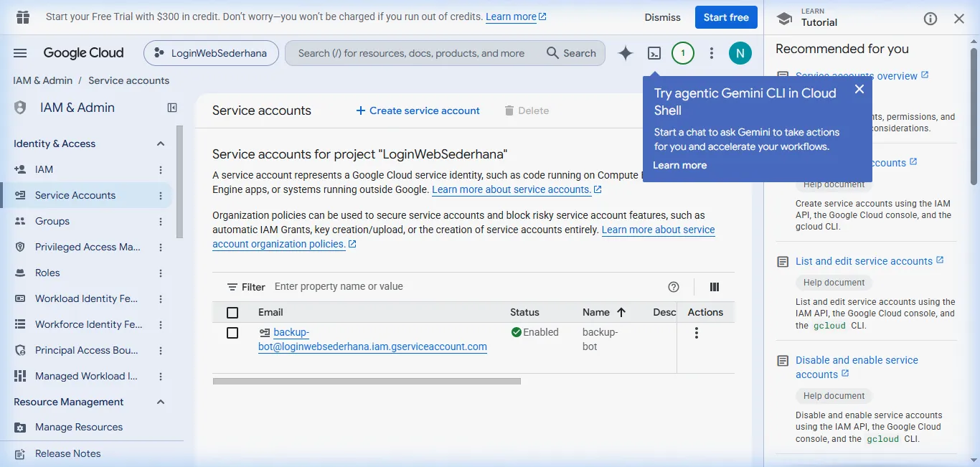Toggle the select-all checkbox in table header
The width and height of the screenshot is (980, 467).
pyautogui.click(x=232, y=313)
